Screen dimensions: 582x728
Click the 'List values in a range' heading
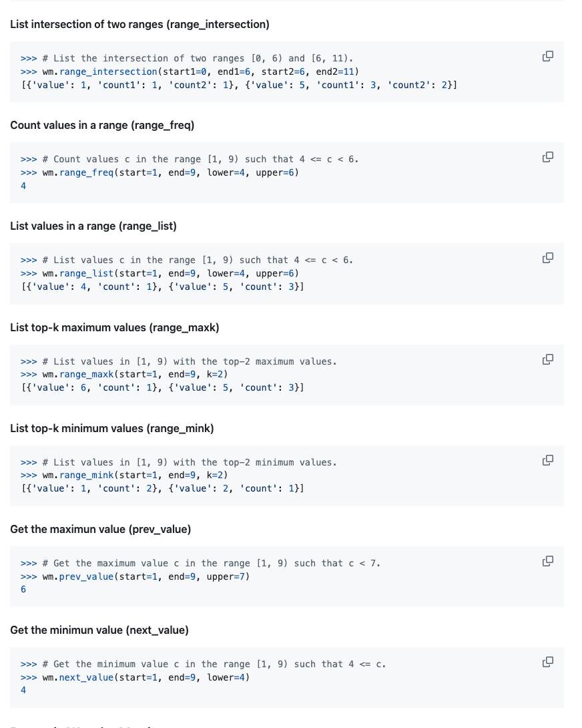tap(93, 226)
